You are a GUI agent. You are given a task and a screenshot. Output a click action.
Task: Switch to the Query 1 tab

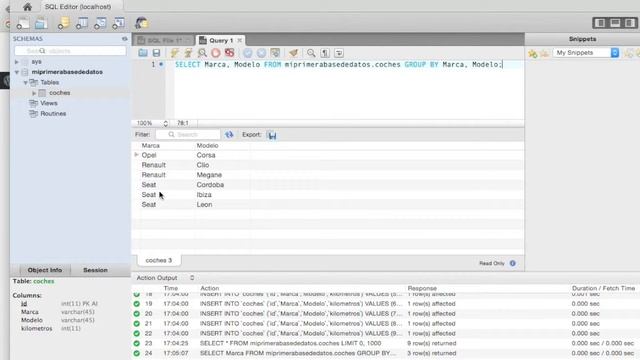[221, 40]
